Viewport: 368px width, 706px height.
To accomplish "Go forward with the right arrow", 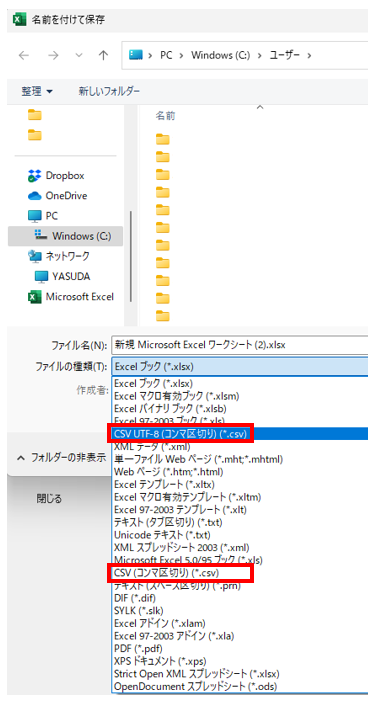I will [53, 55].
